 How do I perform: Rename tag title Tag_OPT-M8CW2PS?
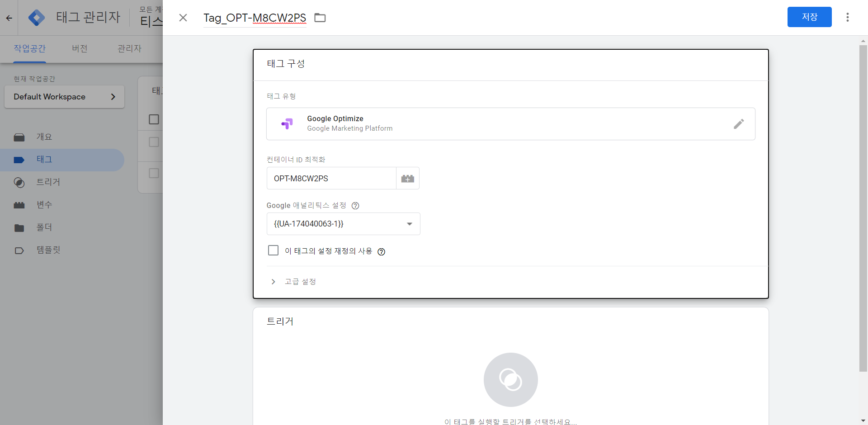[x=255, y=18]
